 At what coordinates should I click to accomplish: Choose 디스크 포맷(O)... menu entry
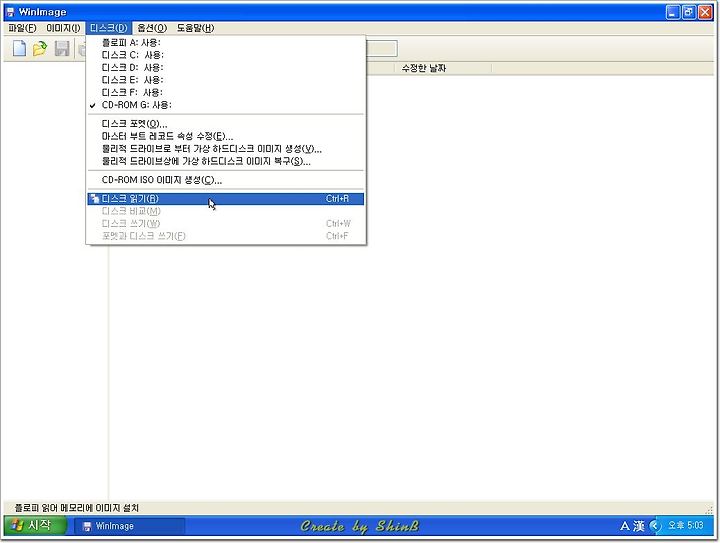(225, 124)
